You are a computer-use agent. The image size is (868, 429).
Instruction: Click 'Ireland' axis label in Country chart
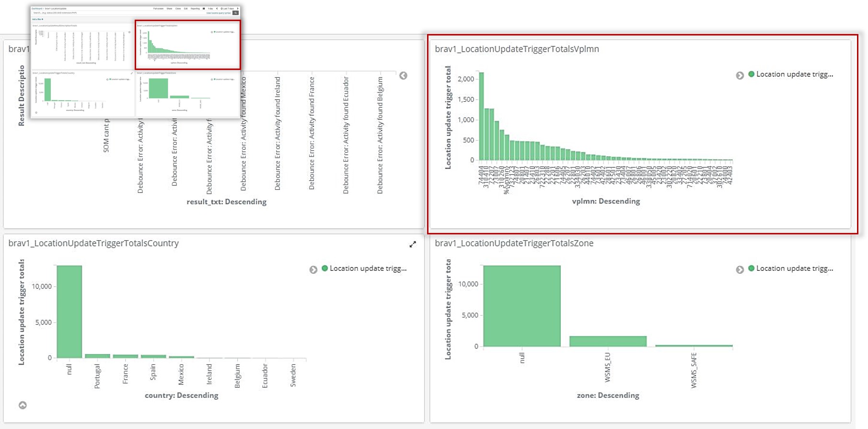tap(209, 374)
